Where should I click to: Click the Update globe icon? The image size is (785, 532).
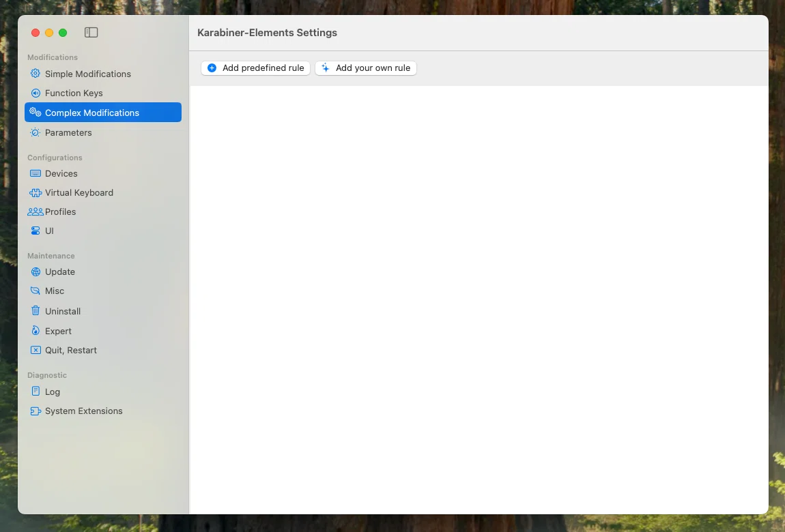(x=35, y=271)
